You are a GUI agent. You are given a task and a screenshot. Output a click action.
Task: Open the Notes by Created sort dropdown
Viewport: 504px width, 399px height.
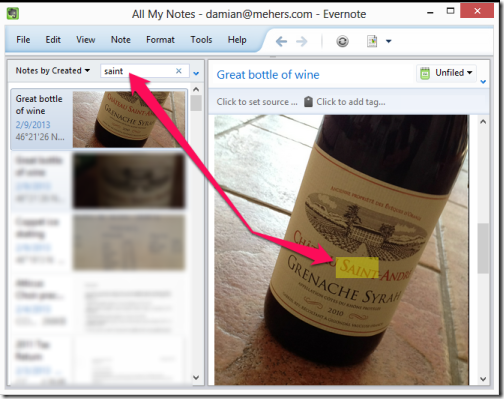tap(53, 71)
